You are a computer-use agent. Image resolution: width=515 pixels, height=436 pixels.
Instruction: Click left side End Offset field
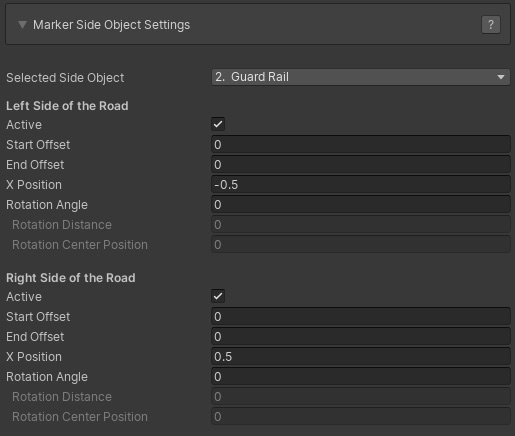point(360,165)
